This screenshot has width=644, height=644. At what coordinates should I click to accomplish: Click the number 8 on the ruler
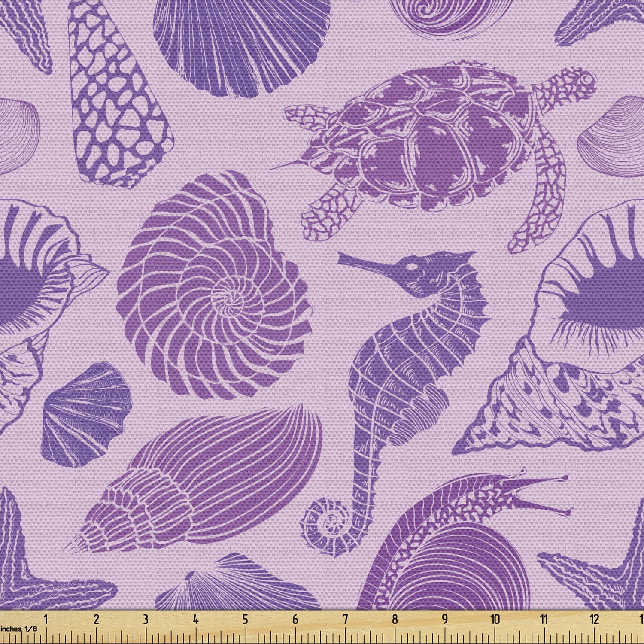pos(395,619)
